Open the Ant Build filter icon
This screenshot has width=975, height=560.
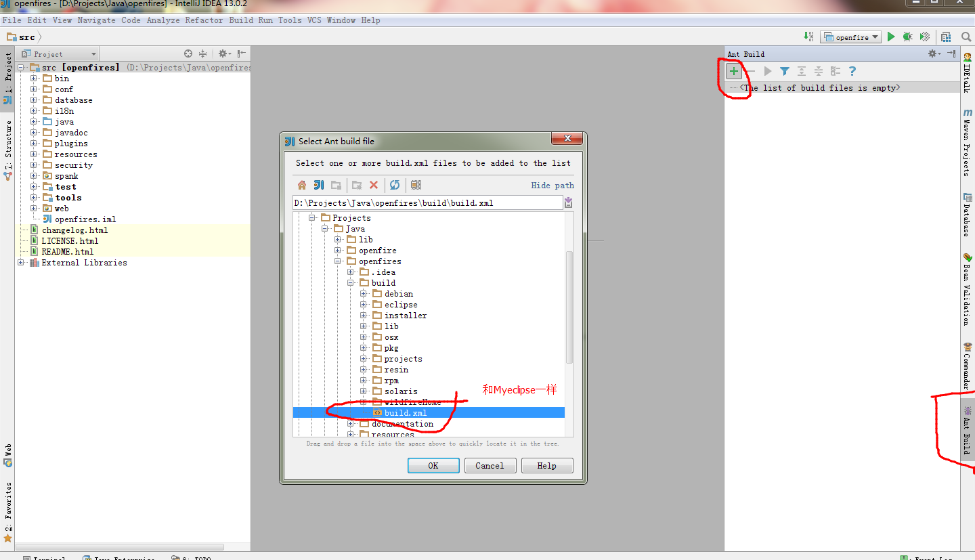click(x=784, y=70)
